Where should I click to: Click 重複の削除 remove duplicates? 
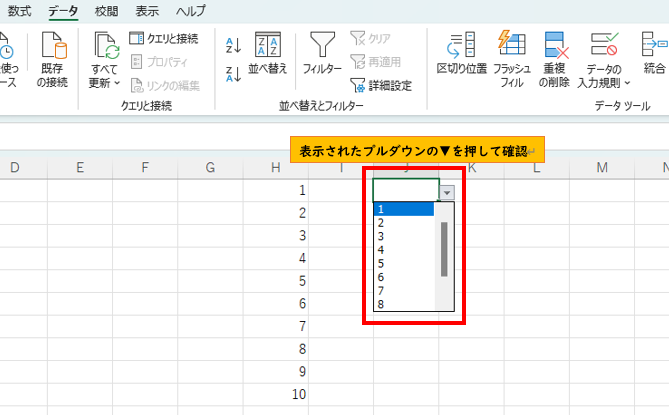pos(554,59)
